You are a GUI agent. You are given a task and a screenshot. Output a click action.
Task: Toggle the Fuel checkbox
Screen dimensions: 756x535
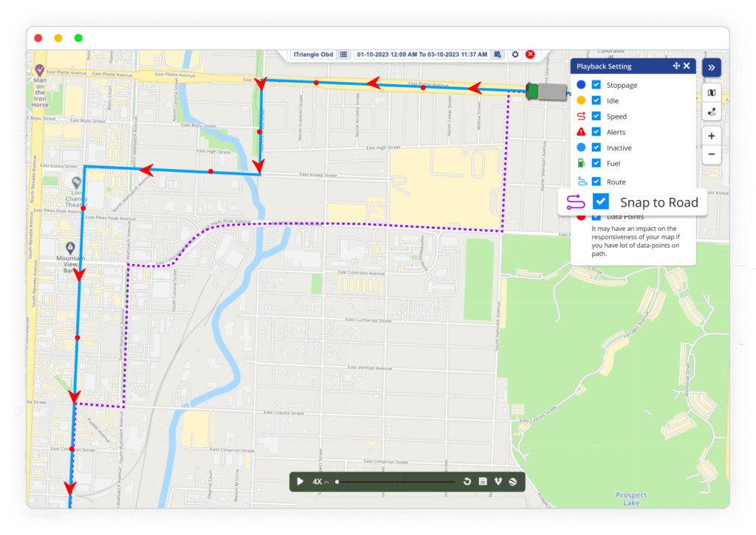tap(597, 163)
